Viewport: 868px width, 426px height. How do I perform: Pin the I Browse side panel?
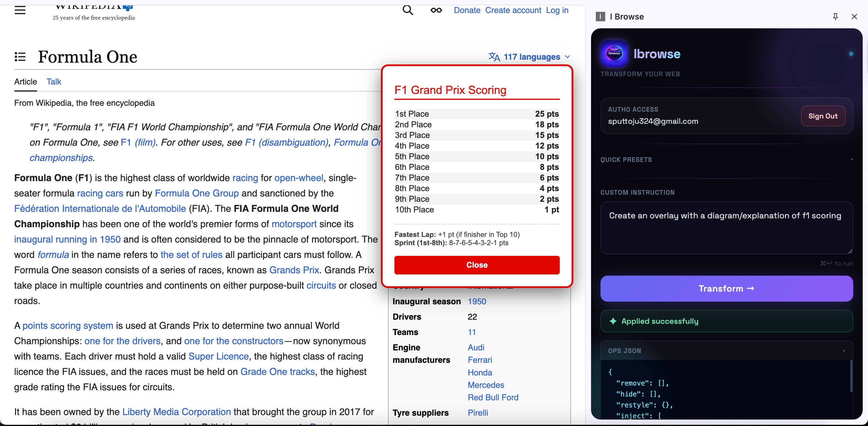pos(835,17)
